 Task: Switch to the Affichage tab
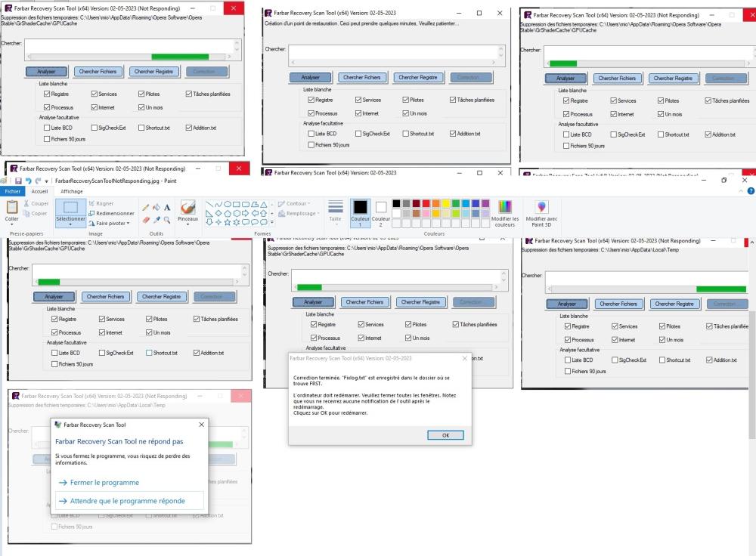tap(71, 191)
